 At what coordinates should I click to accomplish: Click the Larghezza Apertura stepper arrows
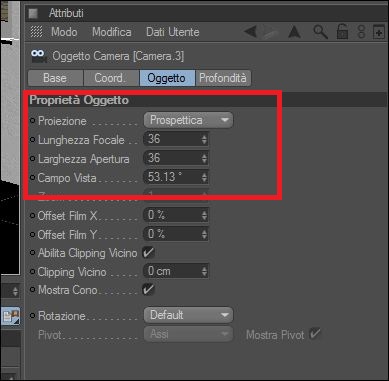[x=204, y=158]
